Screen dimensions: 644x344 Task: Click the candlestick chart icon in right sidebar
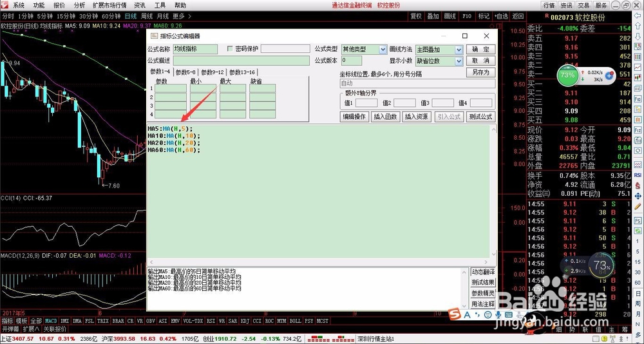[x=638, y=78]
